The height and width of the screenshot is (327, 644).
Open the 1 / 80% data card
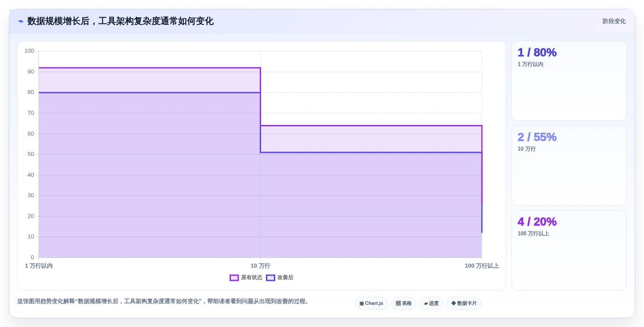pos(569,81)
